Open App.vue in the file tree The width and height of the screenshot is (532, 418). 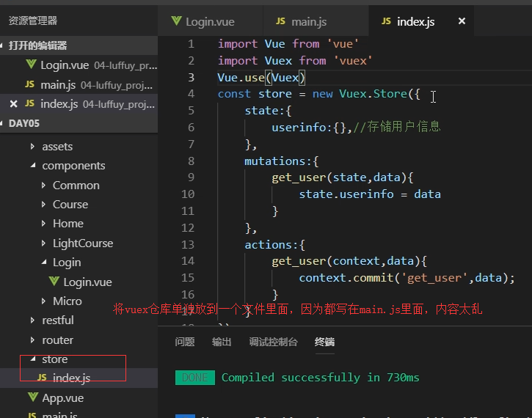79,397
